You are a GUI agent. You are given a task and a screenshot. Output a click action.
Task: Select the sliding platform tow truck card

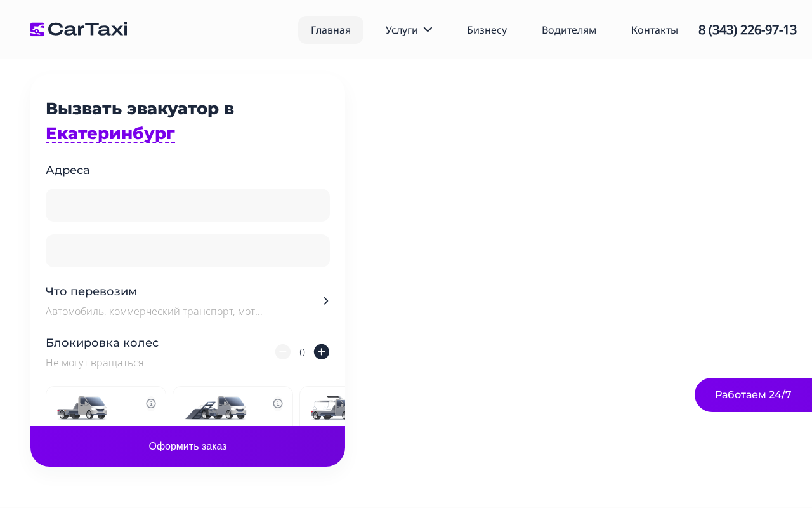pos(233,406)
